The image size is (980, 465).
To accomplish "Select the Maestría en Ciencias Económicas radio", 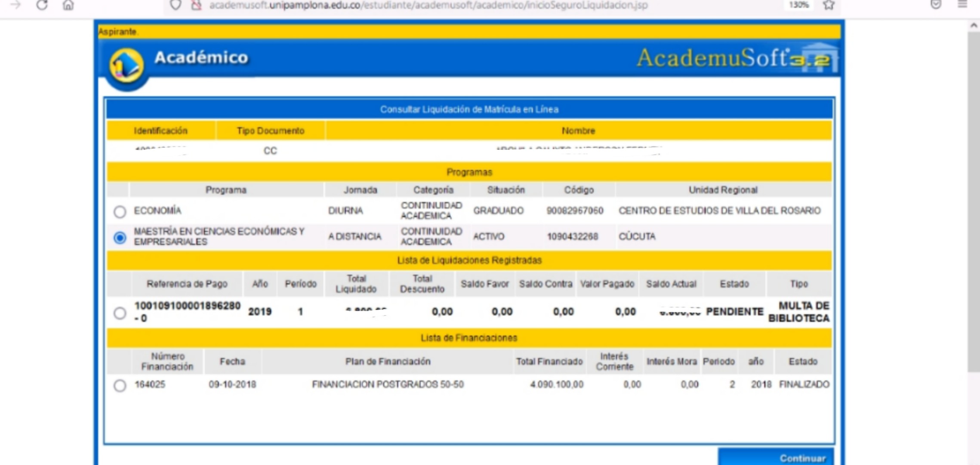I will 120,237.
